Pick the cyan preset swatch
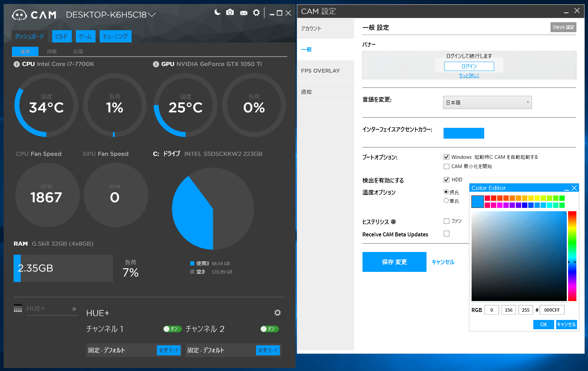 tap(550, 205)
